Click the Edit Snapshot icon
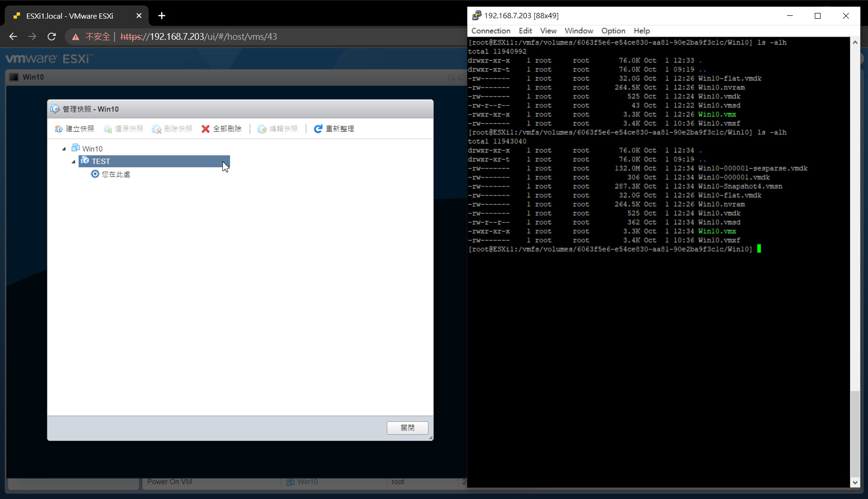Image resolution: width=868 pixels, height=499 pixels. [262, 129]
